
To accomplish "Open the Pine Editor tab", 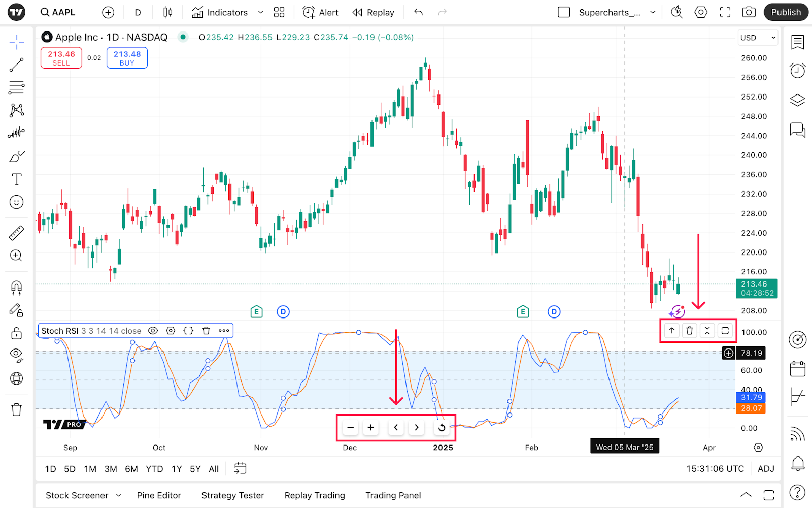I will (159, 495).
